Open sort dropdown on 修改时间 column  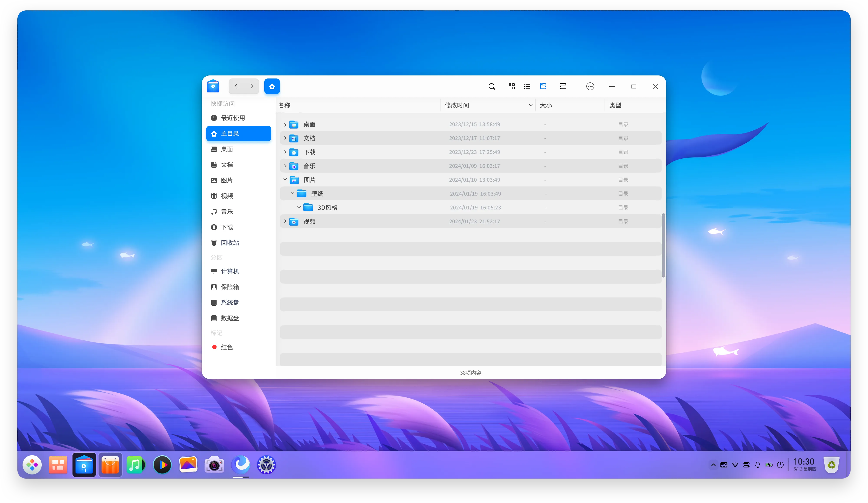click(x=530, y=105)
